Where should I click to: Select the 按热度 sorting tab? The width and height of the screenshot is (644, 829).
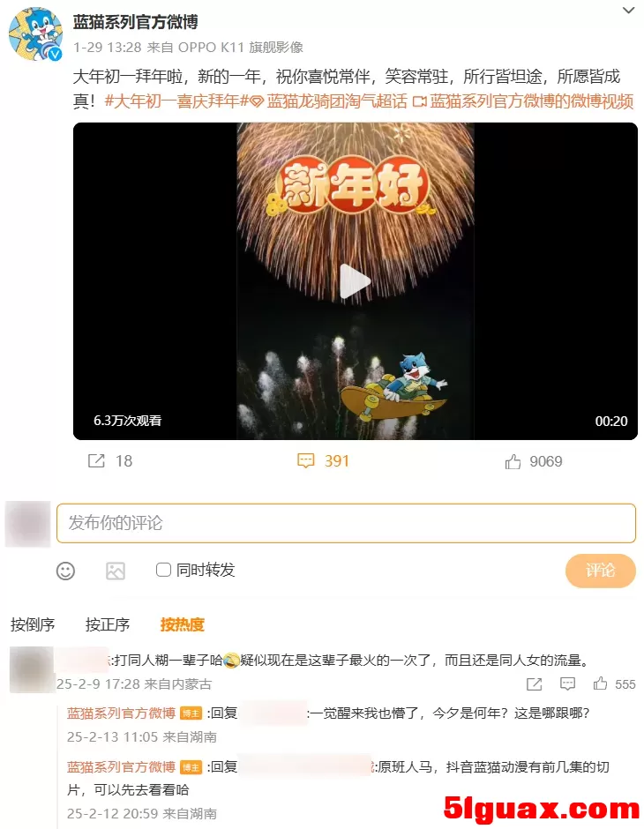pyautogui.click(x=183, y=624)
